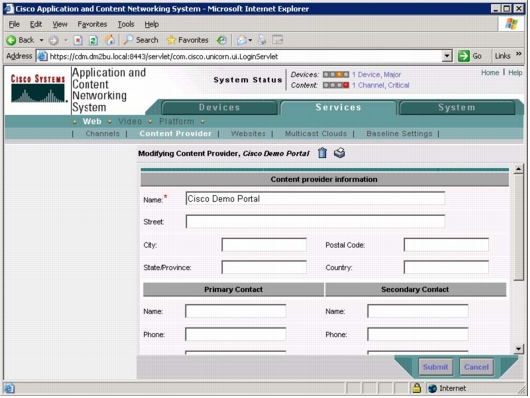Open the Help menu
Viewport: 530px width, 398px height.
[x=151, y=24]
